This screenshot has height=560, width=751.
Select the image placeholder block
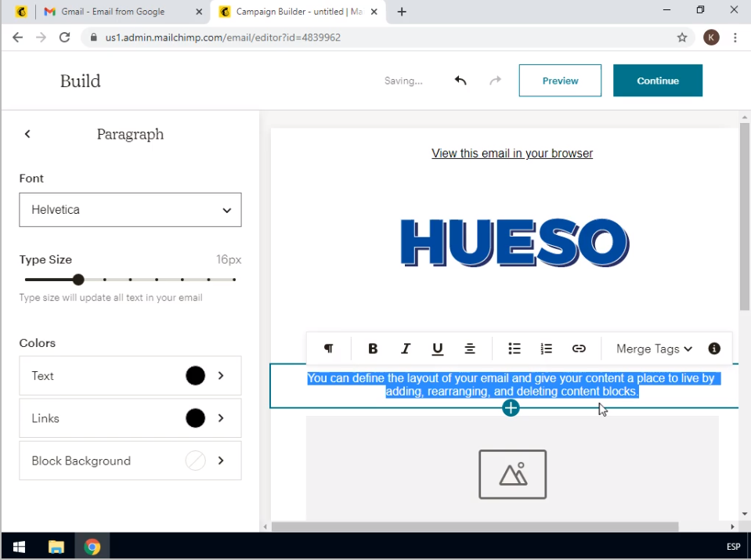click(512, 468)
